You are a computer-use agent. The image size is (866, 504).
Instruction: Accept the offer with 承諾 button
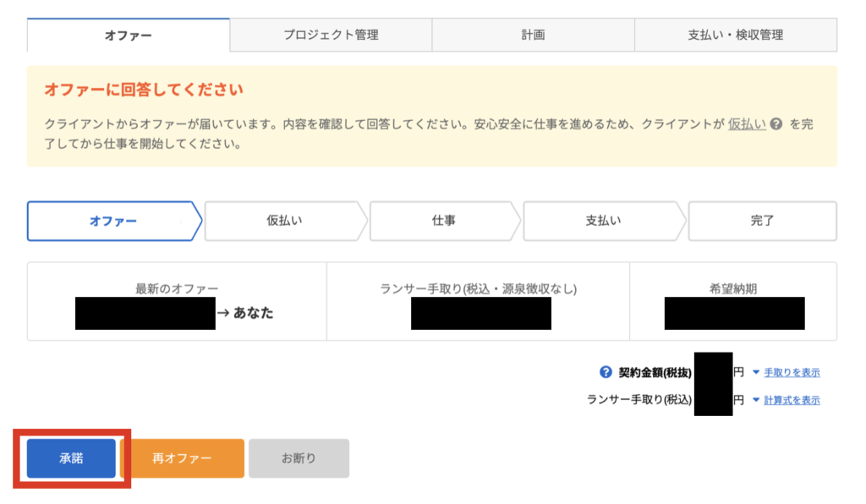tap(71, 458)
